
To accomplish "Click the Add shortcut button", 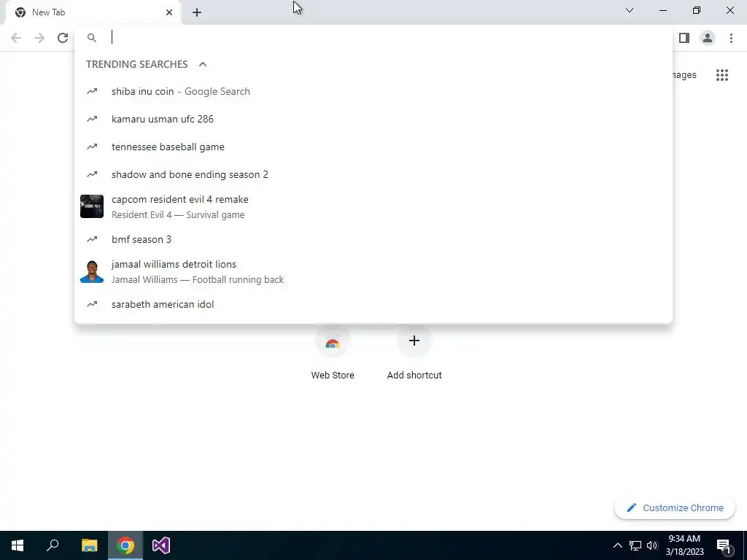I will (414, 353).
